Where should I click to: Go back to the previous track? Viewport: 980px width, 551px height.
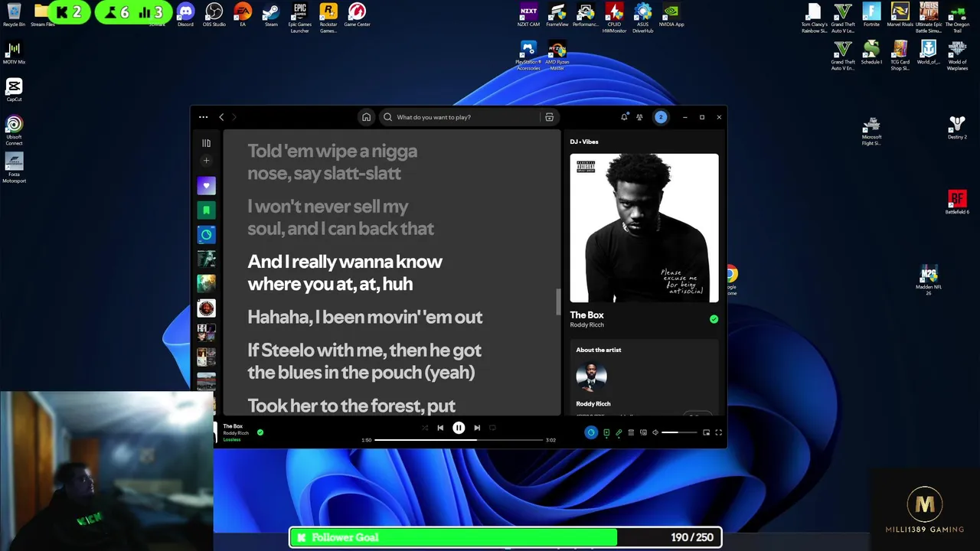440,428
